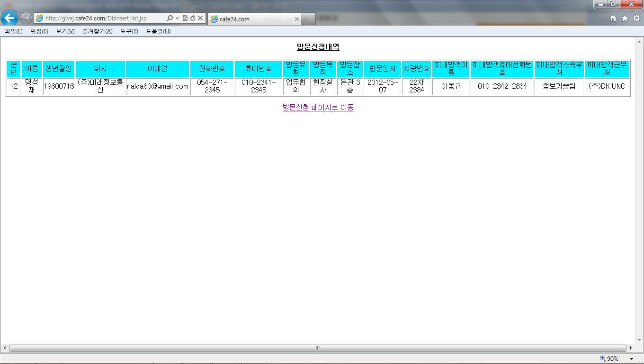Click the vehicle number cell 22차 2384
This screenshot has height=364, width=644.
point(417,86)
